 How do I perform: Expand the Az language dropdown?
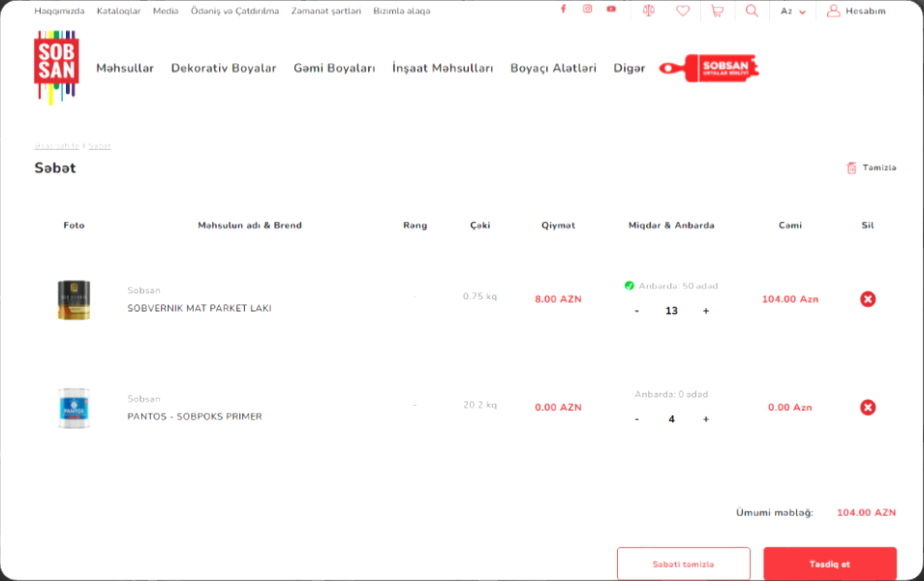coord(793,12)
